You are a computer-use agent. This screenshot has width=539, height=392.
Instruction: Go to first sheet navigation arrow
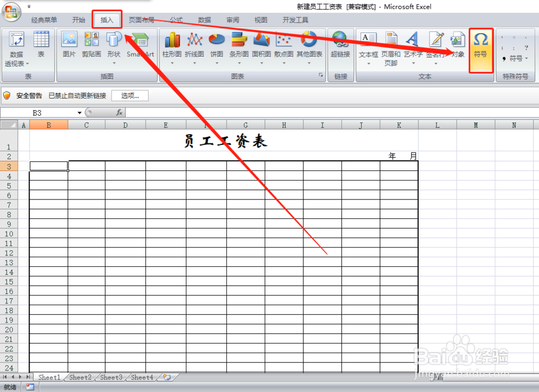click(x=5, y=377)
